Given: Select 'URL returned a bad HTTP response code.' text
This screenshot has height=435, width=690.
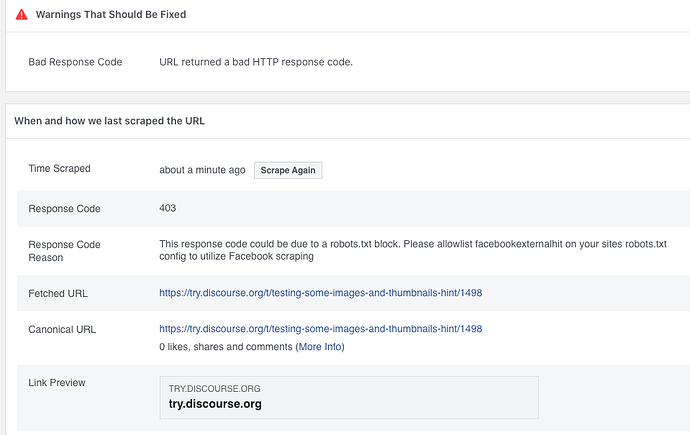Looking at the screenshot, I should pos(256,62).
